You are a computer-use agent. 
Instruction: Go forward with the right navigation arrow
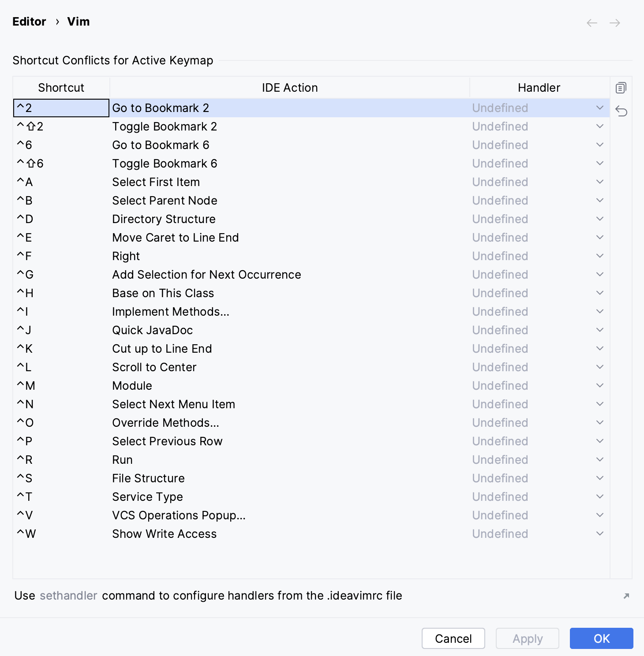[x=615, y=23]
